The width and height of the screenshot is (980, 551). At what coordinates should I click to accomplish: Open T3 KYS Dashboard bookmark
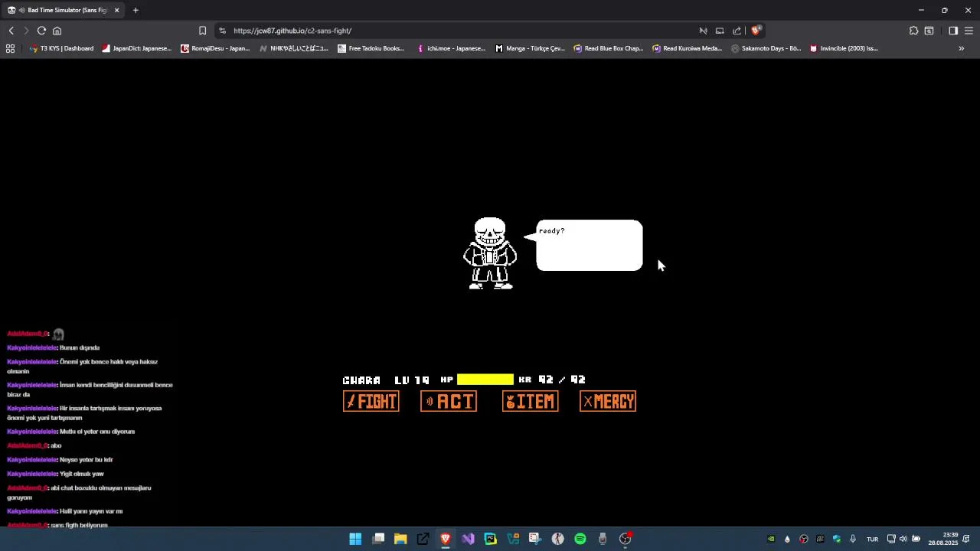click(61, 48)
